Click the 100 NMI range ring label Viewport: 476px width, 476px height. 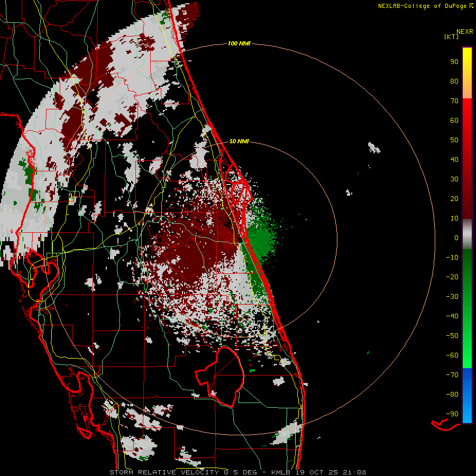pyautogui.click(x=239, y=43)
